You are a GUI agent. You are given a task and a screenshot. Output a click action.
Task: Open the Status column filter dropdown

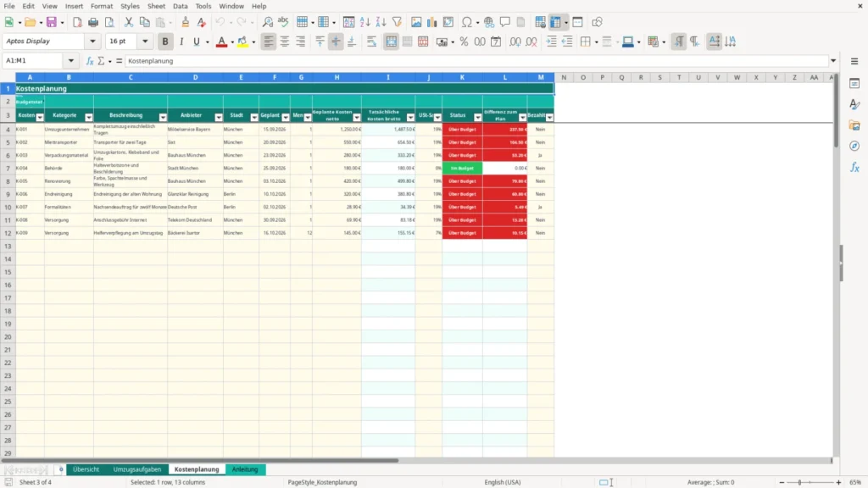(x=478, y=117)
